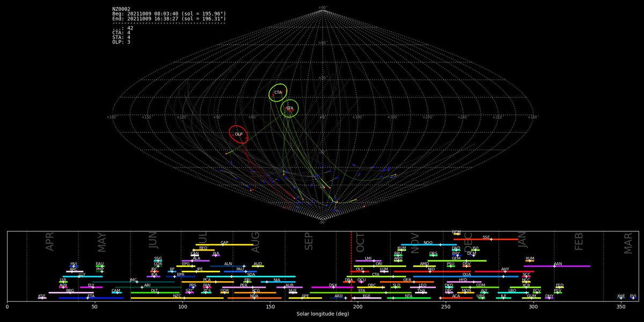Select the green NTA shower bar
Viewport: 644px width, 322px height.
(x=409, y=298)
